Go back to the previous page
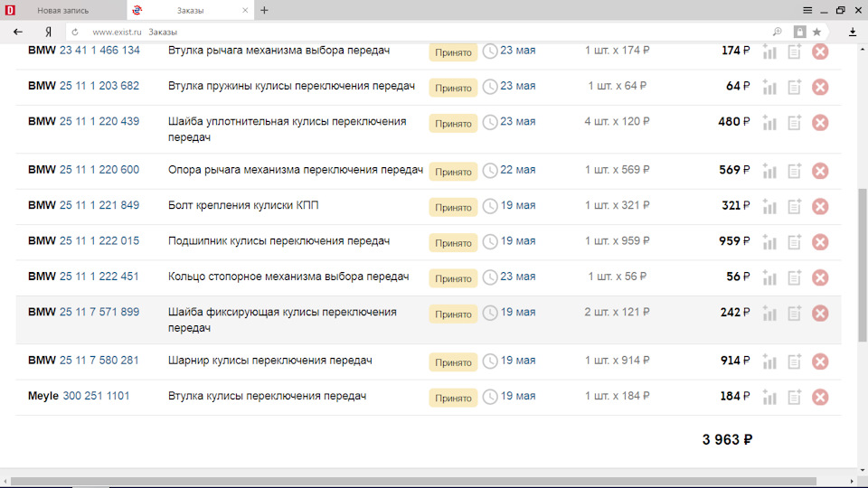Image resolution: width=868 pixels, height=488 pixels. point(18,33)
